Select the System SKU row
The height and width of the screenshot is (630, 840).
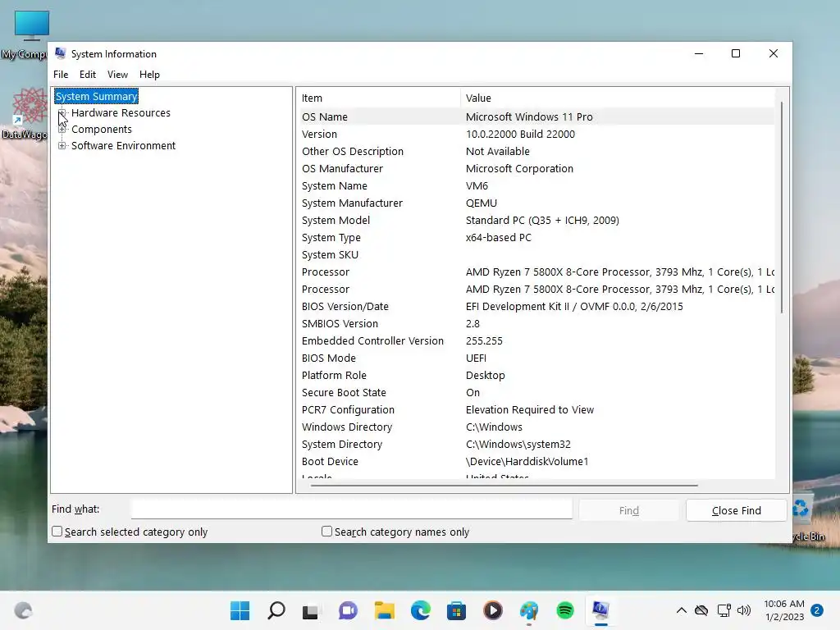(536, 254)
